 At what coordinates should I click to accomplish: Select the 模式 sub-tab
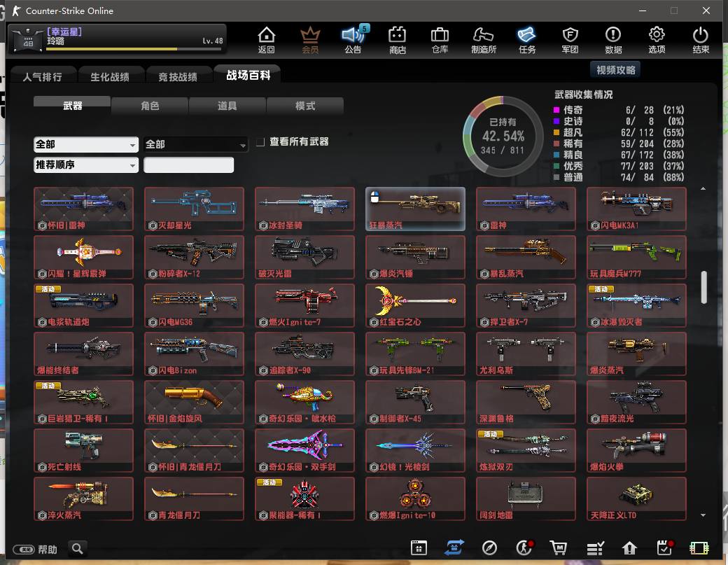[x=305, y=106]
